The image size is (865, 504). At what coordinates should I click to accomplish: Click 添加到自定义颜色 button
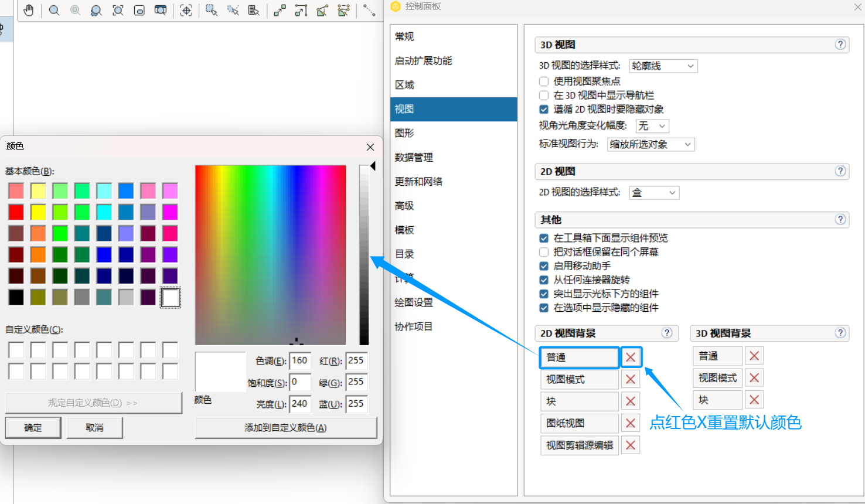[285, 428]
